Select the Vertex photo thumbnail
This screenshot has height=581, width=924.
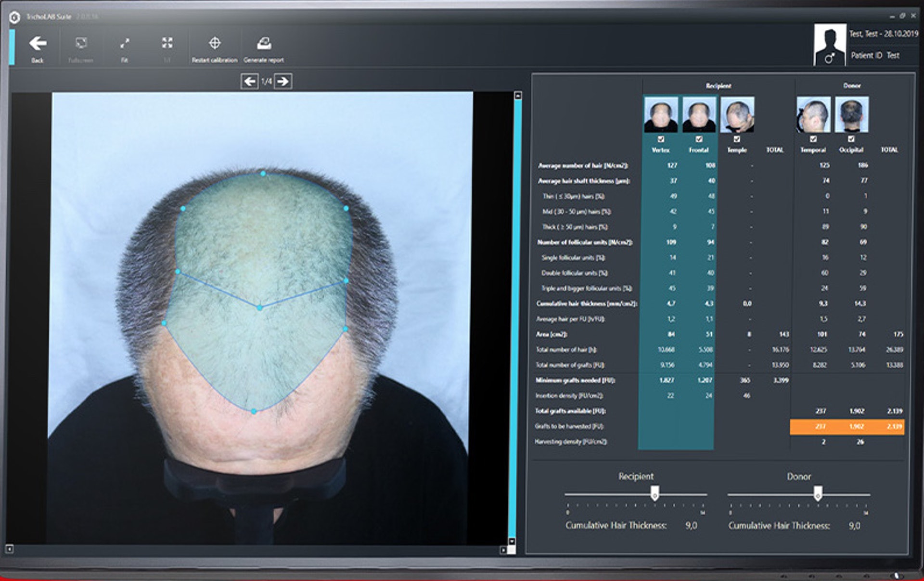(x=661, y=114)
